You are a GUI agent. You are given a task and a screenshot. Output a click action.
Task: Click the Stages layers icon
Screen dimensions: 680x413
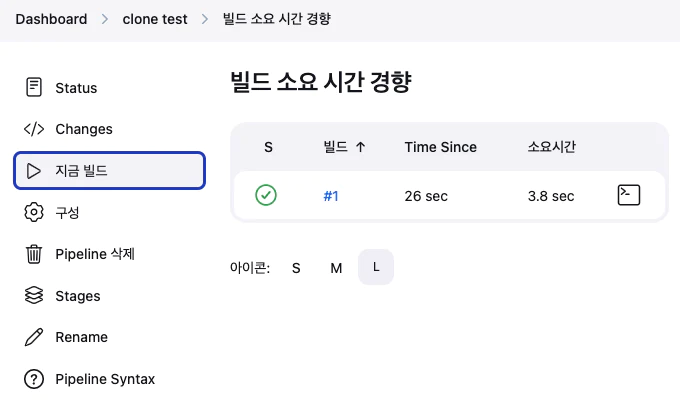(x=34, y=295)
